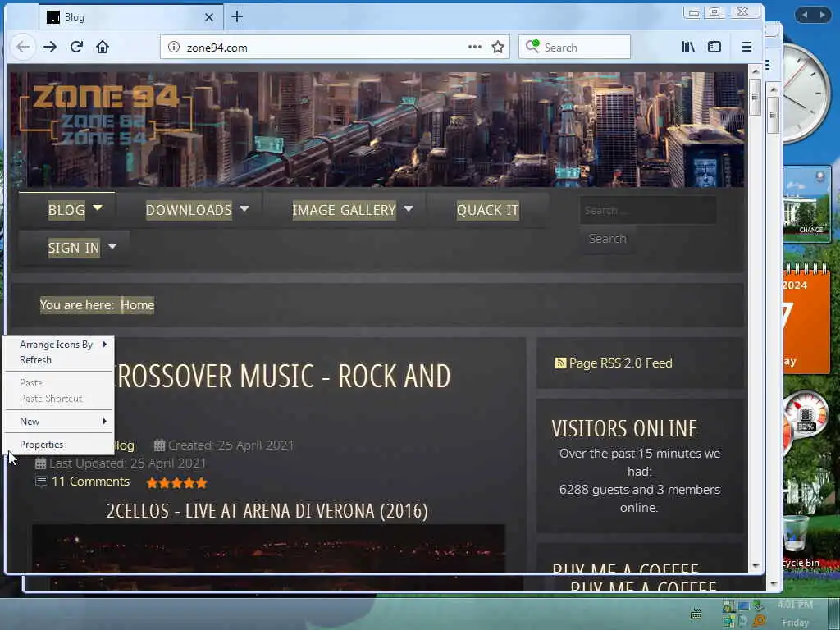This screenshot has width=840, height=630.
Task: Open the Crossover Music article title
Action: tap(283, 376)
